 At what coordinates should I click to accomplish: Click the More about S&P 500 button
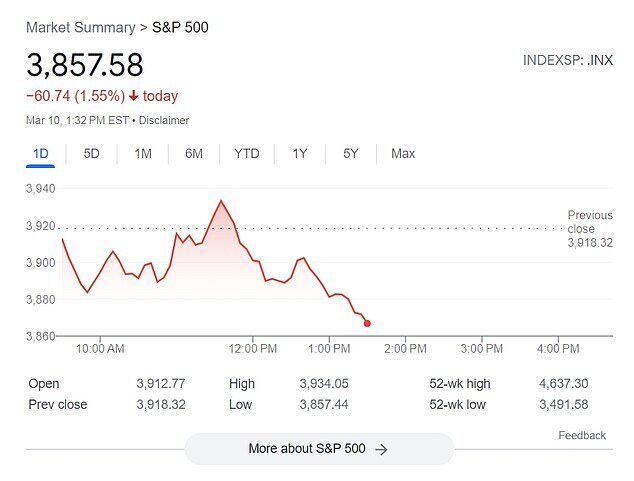[319, 449]
